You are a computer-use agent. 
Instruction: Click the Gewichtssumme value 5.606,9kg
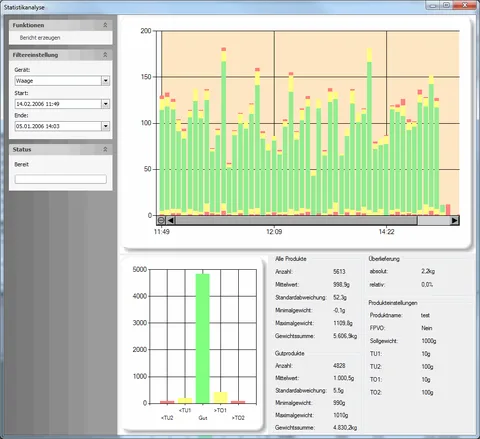click(x=345, y=336)
